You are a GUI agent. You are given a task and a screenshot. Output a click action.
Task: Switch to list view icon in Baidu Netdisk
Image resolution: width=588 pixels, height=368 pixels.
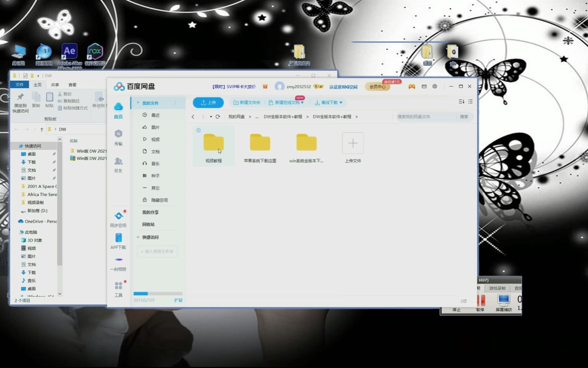click(470, 101)
